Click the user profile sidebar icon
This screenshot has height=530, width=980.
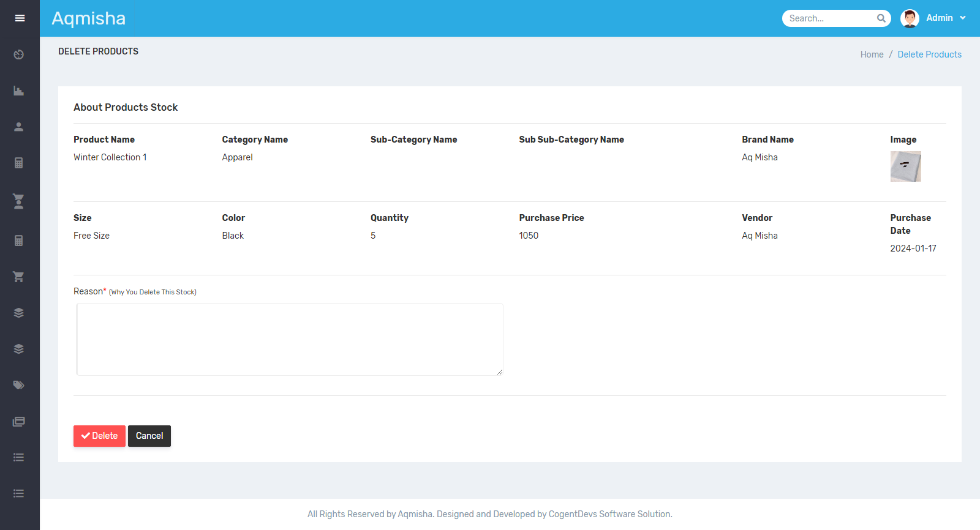[x=19, y=127]
